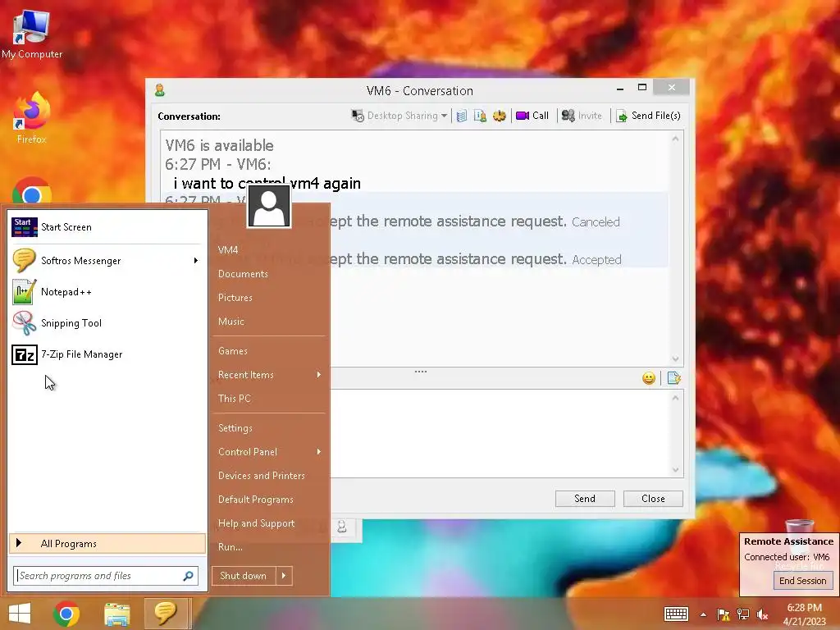Open This PC from start menu
The image size is (840, 630).
tap(234, 399)
